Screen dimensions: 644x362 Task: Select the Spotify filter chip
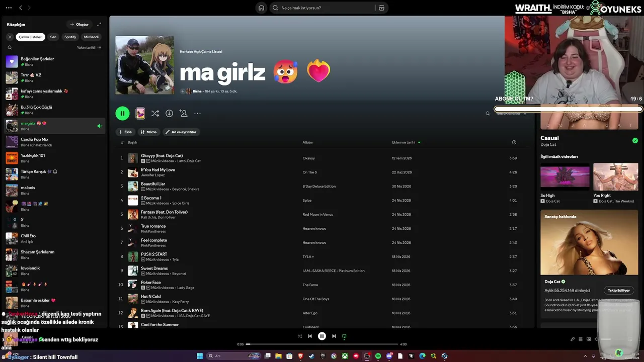(70, 37)
